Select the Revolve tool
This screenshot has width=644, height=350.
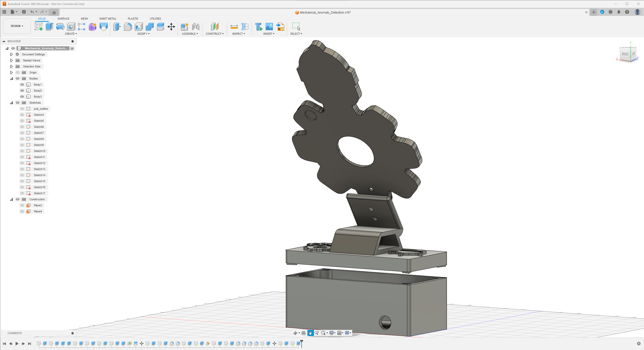[60, 27]
